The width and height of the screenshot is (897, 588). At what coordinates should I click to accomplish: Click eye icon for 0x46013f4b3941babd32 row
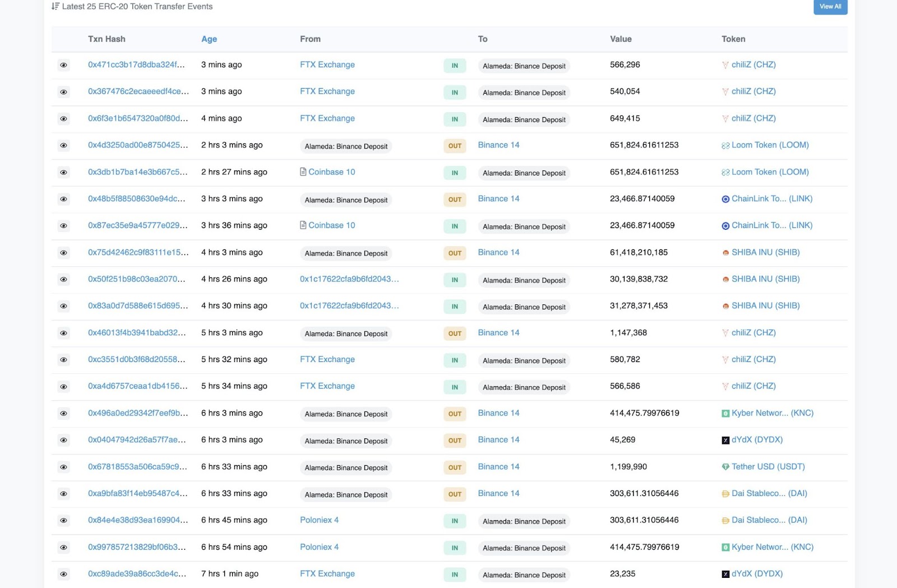click(x=63, y=333)
